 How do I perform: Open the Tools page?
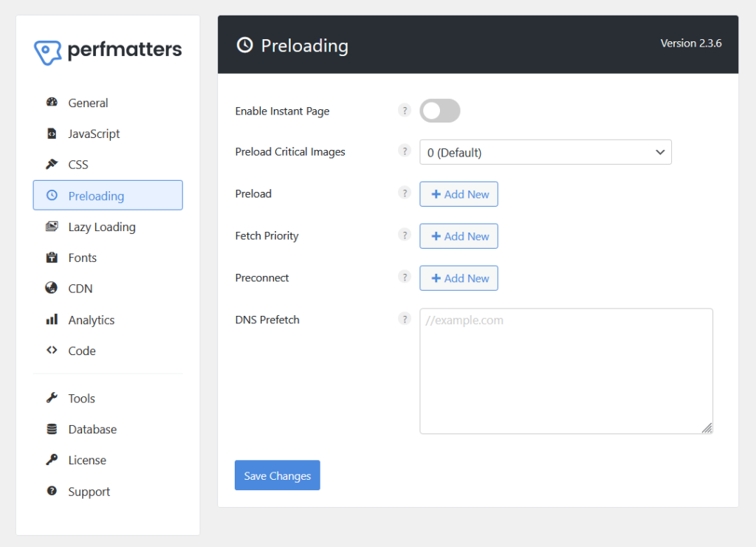108,398
